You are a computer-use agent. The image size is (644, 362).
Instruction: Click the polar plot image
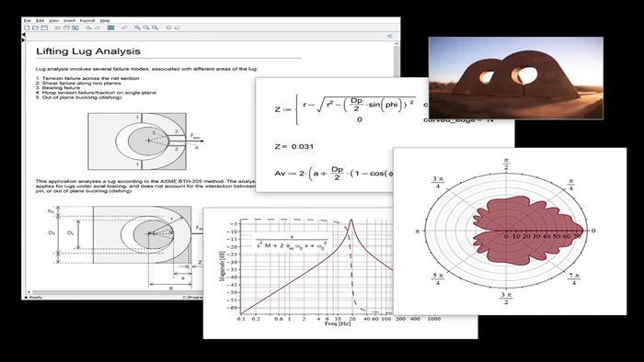[x=510, y=232]
